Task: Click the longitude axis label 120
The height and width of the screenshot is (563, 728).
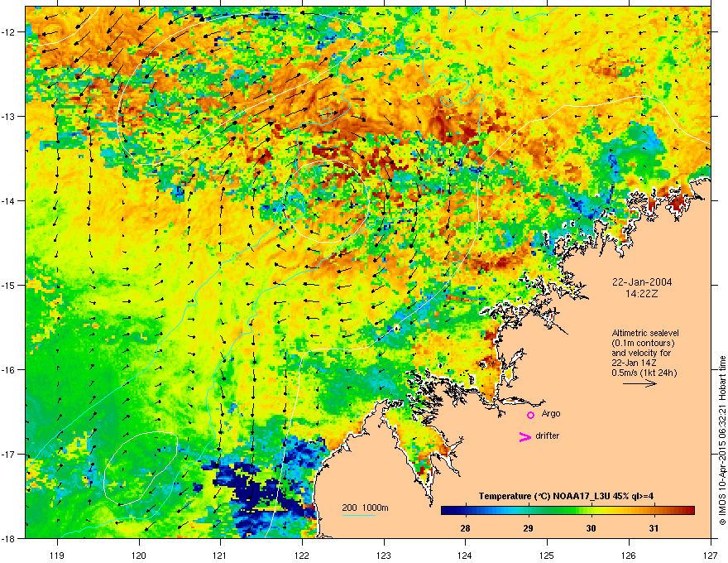Action: [x=139, y=555]
